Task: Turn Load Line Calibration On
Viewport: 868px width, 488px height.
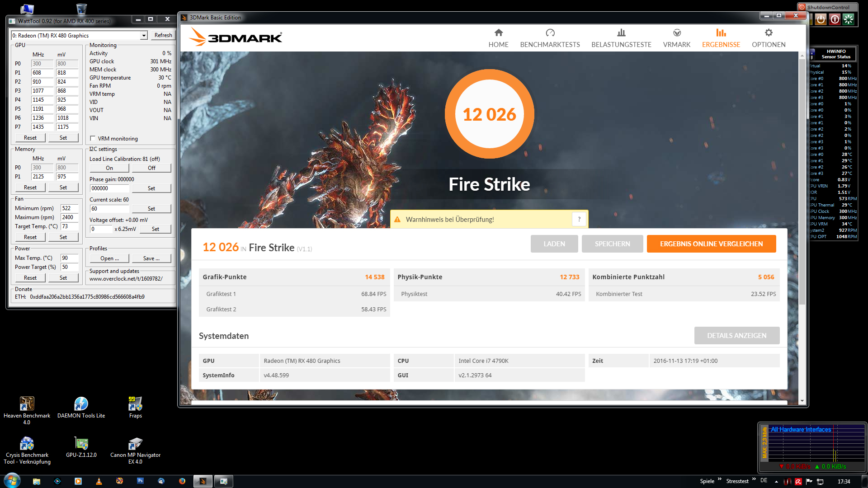Action: (109, 168)
